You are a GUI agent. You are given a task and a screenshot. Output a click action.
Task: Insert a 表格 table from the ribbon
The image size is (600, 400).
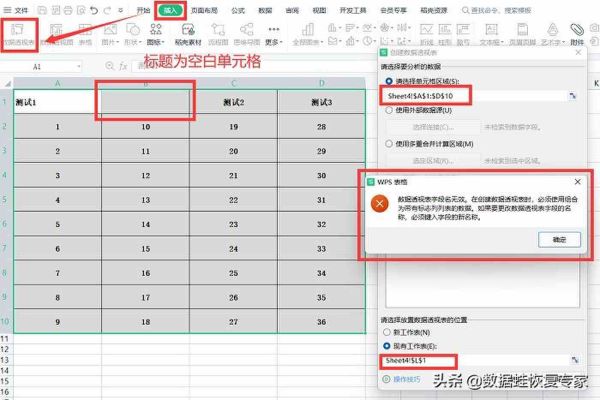click(x=85, y=34)
